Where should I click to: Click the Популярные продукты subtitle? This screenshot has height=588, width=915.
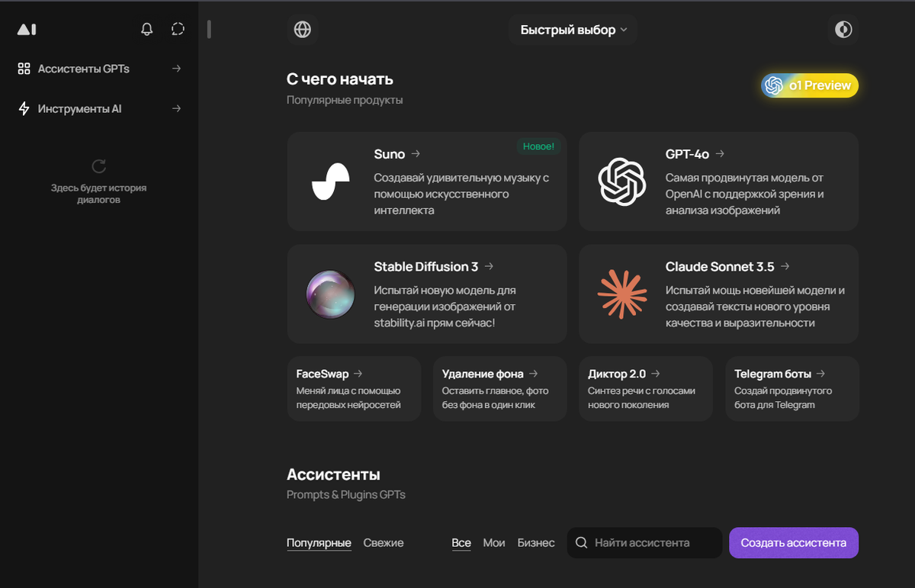(x=345, y=100)
